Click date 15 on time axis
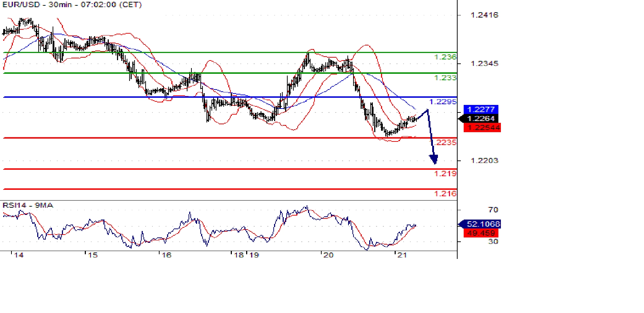644x313 pixels. (93, 255)
